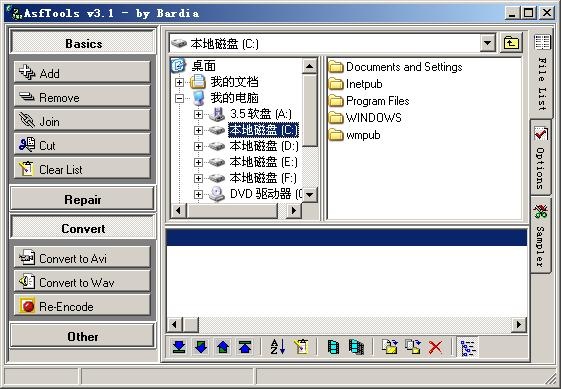Click the move-down arrow icon
This screenshot has width=561, height=389.
(201, 347)
